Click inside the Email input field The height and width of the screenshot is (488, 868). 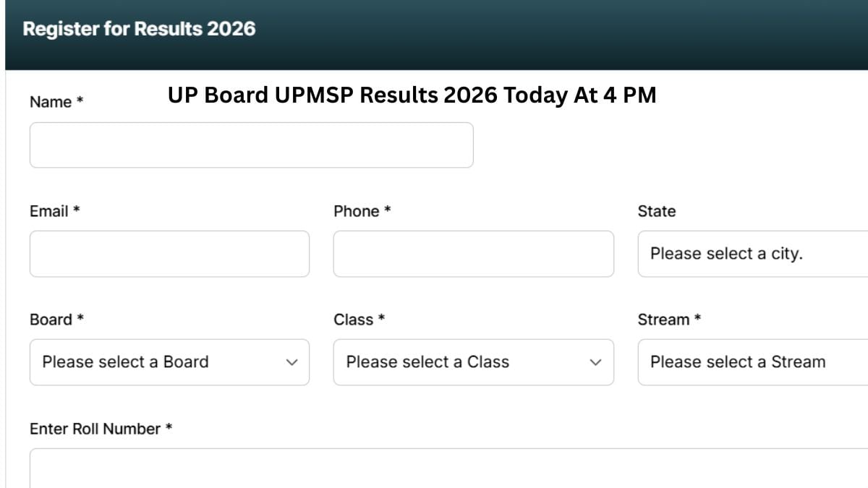coord(169,254)
